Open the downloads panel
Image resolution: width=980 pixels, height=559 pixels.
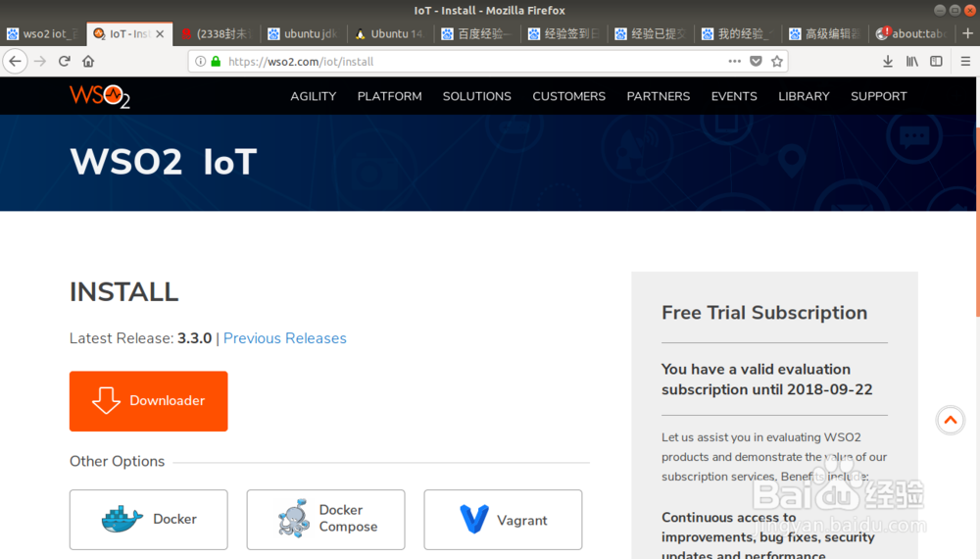[888, 61]
